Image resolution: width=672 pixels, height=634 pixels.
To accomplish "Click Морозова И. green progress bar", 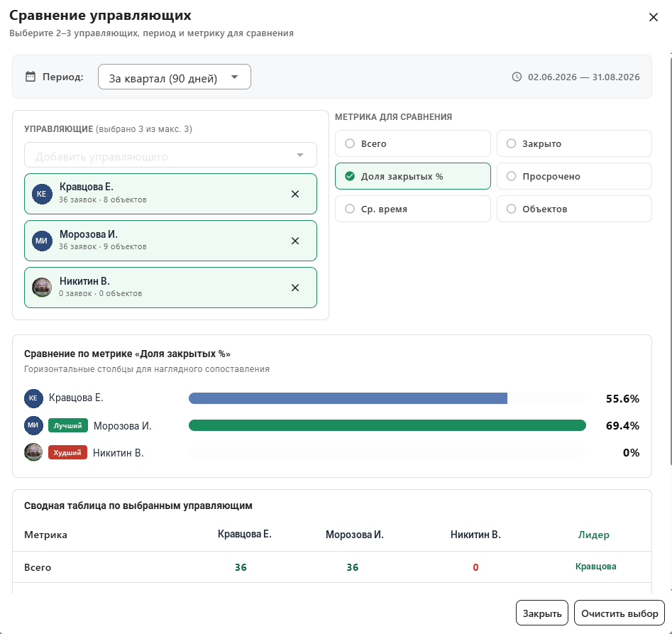I will pos(387,425).
